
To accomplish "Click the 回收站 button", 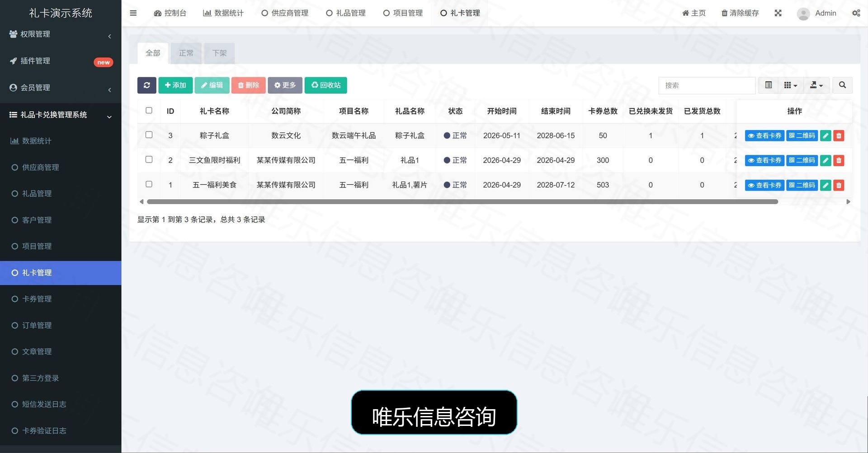I will (326, 85).
